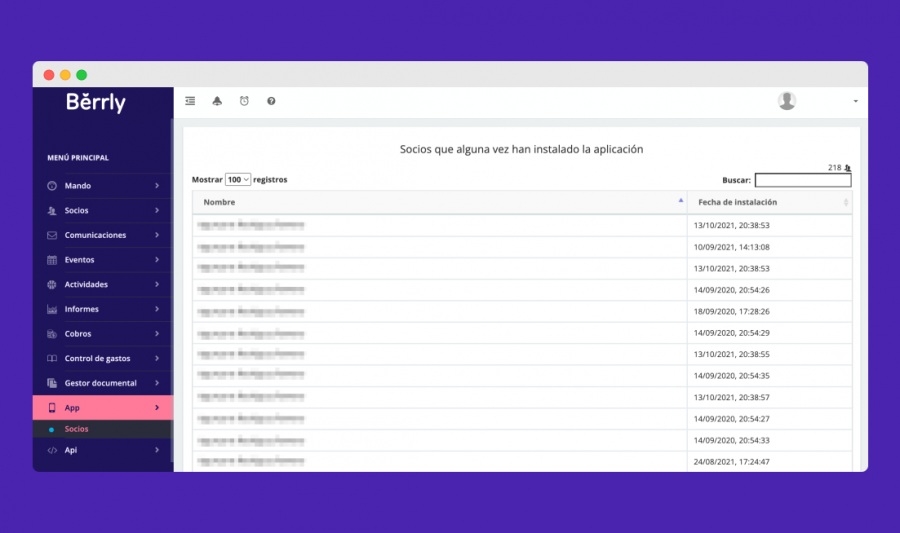Open the Actividades menu item
The image size is (900, 533).
coord(103,285)
